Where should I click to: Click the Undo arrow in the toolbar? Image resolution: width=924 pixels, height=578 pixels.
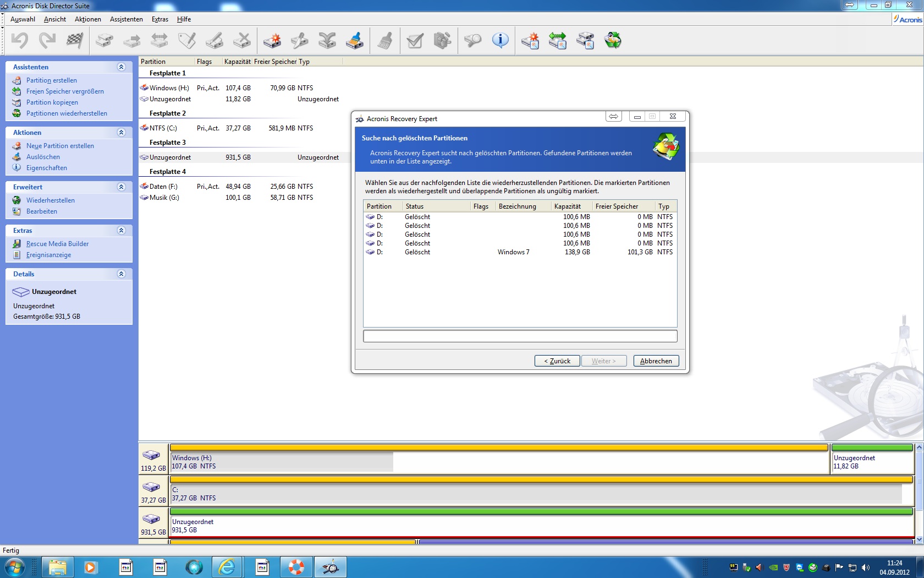pos(20,40)
